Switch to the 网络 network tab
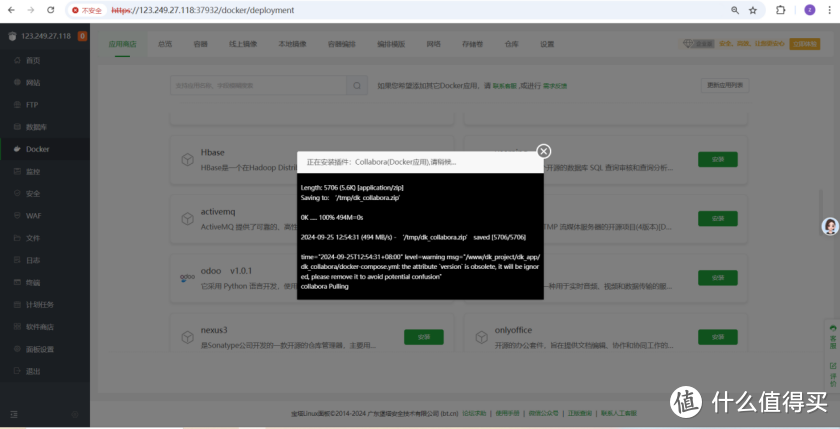840x429 pixels. [433, 44]
